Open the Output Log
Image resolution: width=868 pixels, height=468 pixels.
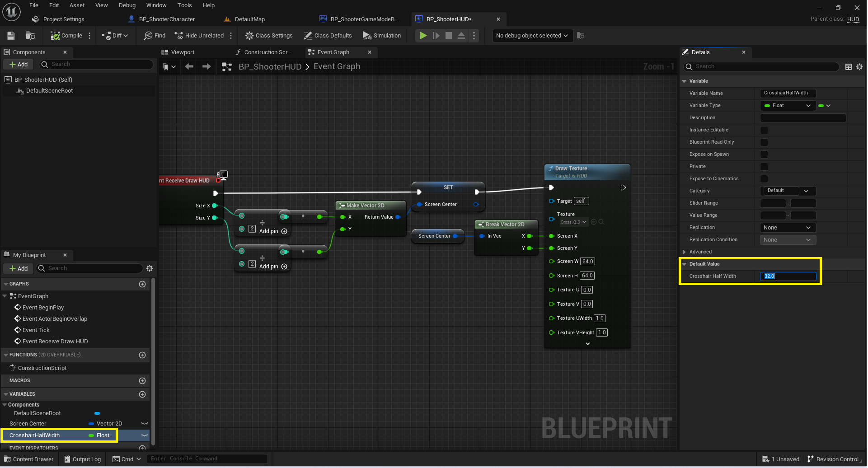[83, 459]
